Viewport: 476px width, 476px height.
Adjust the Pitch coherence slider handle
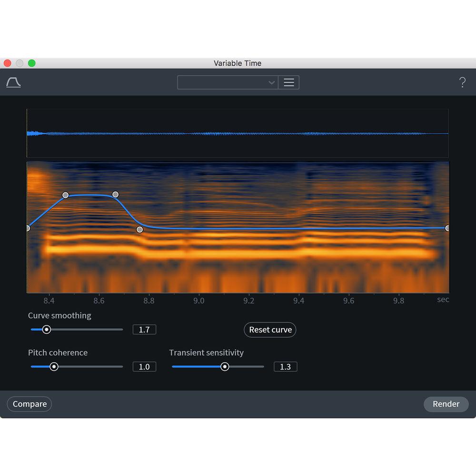pos(54,367)
